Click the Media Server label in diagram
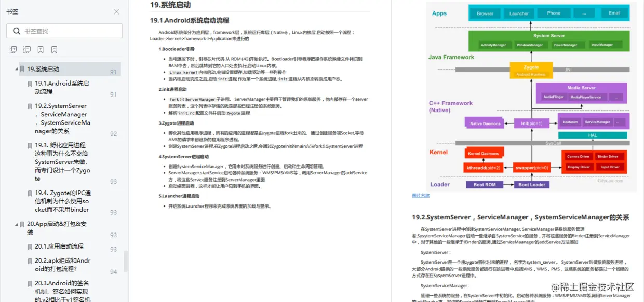Viewport: 644px width, 302px height. 581,88
